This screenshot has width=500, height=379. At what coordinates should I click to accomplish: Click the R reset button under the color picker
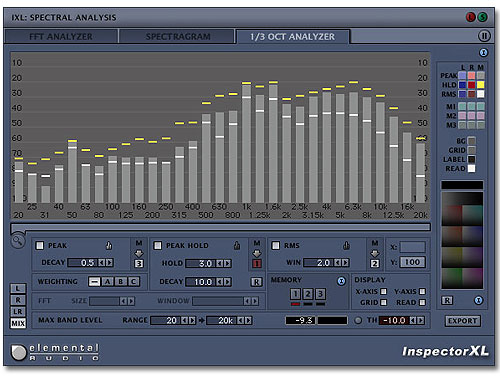447,300
